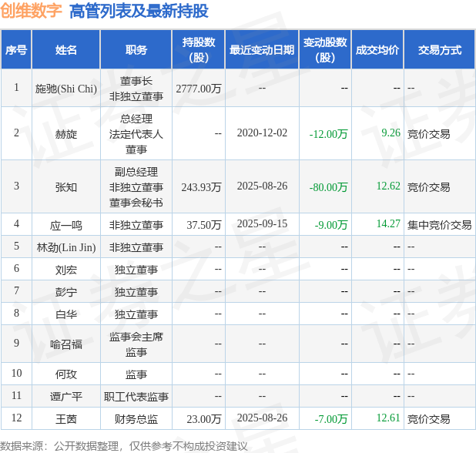Click the name 刘宏

pyautogui.click(x=66, y=270)
